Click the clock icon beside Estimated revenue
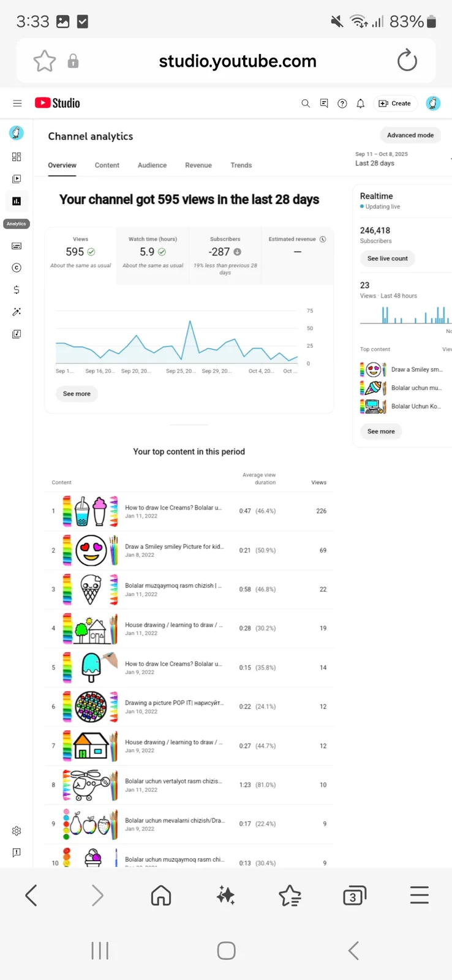452x980 pixels. click(323, 239)
